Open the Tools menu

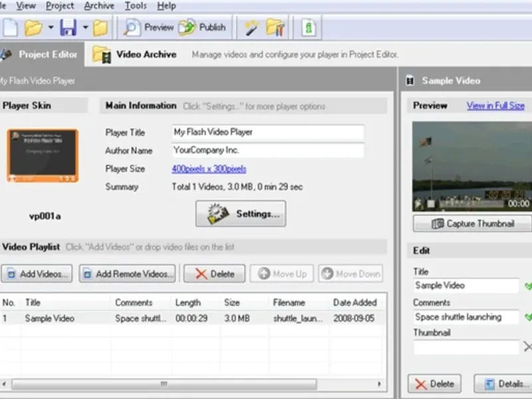coord(136,6)
